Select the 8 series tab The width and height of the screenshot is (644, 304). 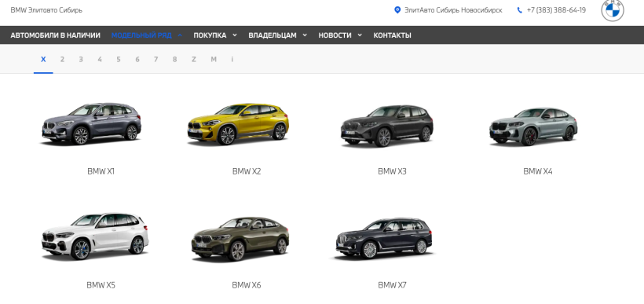click(174, 60)
